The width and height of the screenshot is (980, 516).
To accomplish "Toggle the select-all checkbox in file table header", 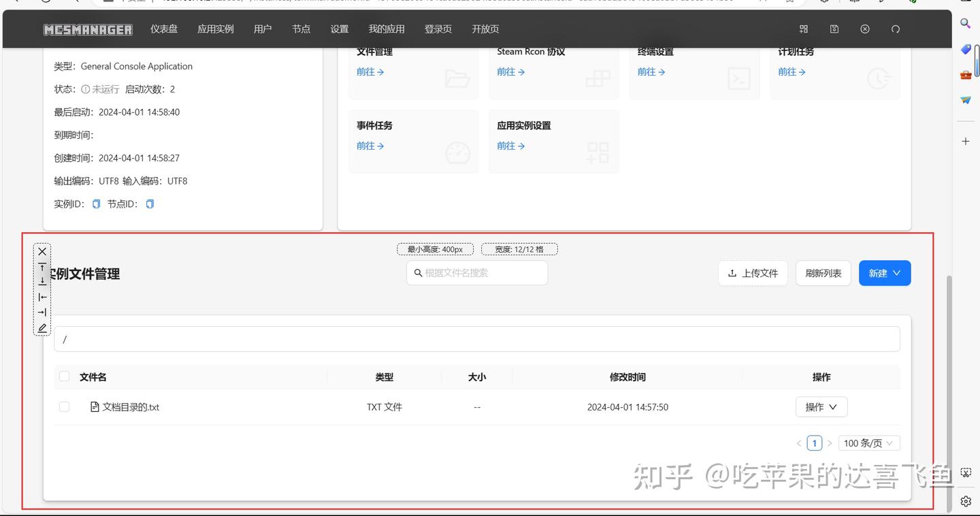I will pyautogui.click(x=64, y=376).
